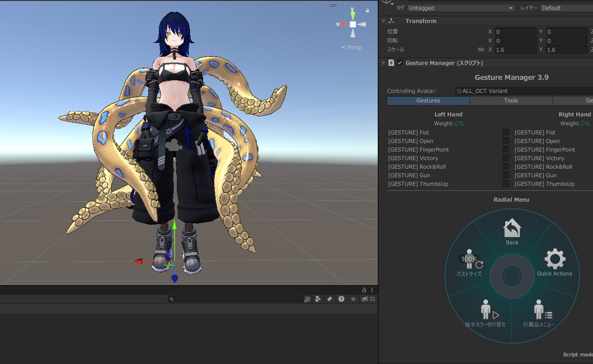Click the search by label tag icon
Screen dimensions: 593x364
point(329,299)
